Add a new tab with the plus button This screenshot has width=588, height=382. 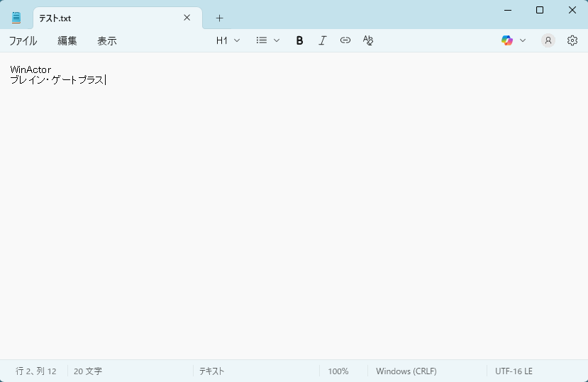coord(219,18)
